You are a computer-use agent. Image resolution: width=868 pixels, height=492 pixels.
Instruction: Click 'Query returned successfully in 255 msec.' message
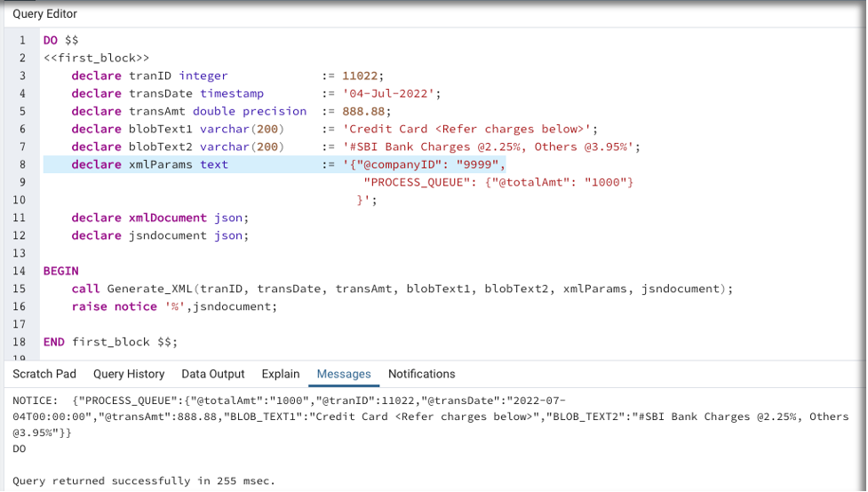(x=144, y=480)
